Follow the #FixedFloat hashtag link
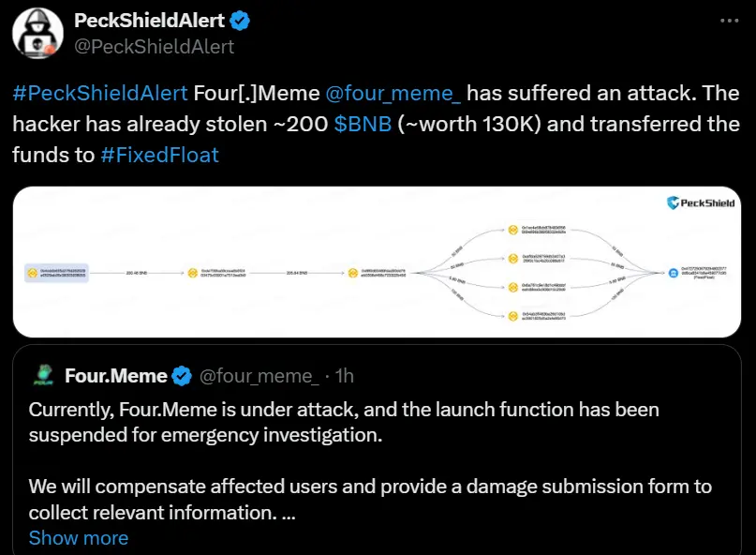 click(x=159, y=154)
